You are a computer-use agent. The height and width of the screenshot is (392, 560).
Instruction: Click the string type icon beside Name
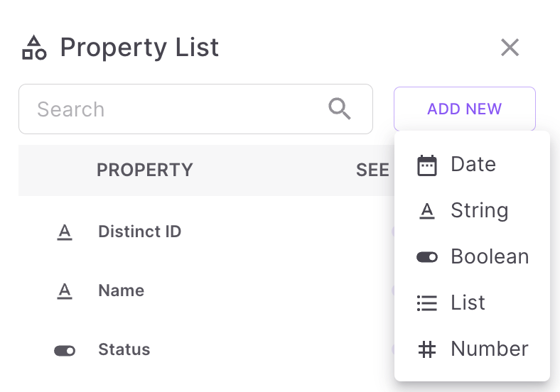65,290
